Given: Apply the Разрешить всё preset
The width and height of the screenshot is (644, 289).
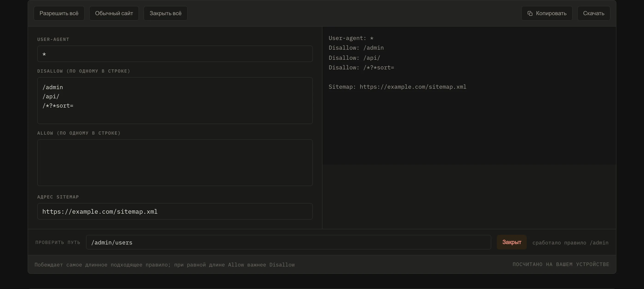Looking at the screenshot, I should click(x=59, y=13).
